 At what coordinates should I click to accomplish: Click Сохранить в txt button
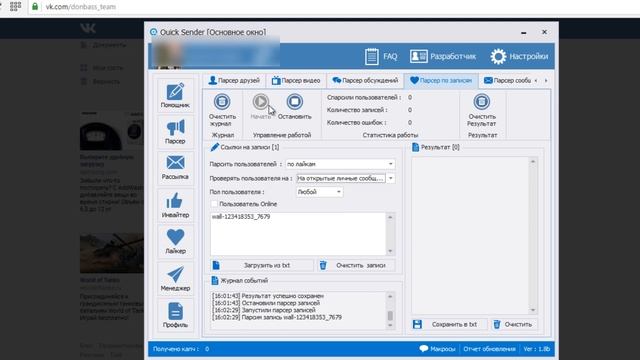click(x=449, y=324)
